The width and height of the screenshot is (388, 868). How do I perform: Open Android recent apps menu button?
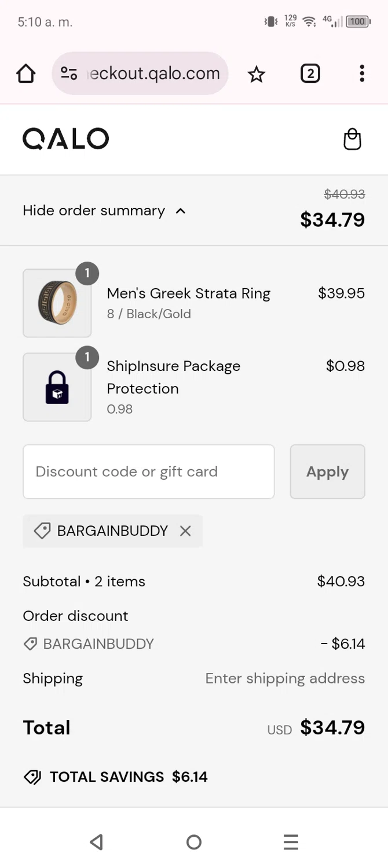(x=291, y=842)
